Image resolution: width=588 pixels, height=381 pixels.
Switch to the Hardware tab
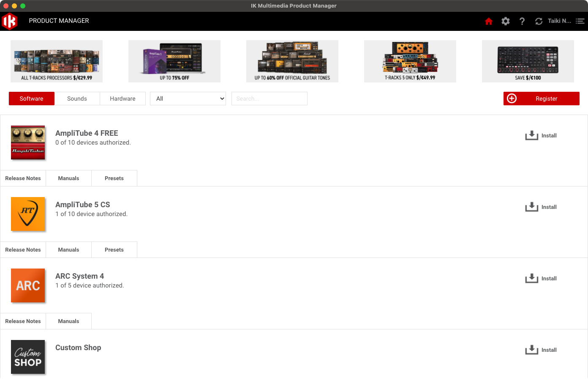click(122, 99)
